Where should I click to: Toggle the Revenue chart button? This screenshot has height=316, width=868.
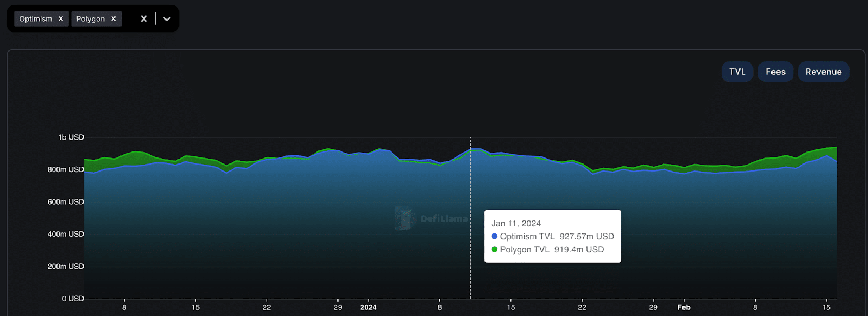click(823, 72)
